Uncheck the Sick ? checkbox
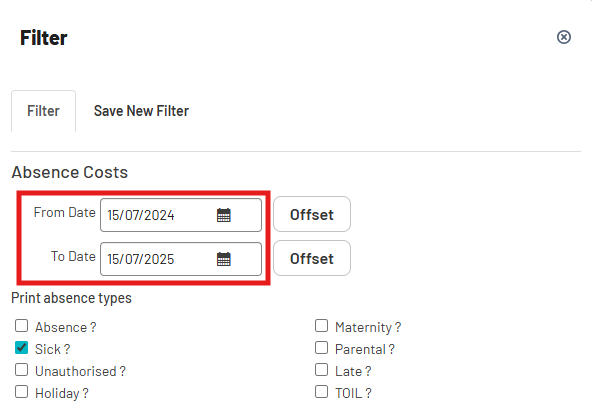The image size is (592, 412). tap(22, 347)
